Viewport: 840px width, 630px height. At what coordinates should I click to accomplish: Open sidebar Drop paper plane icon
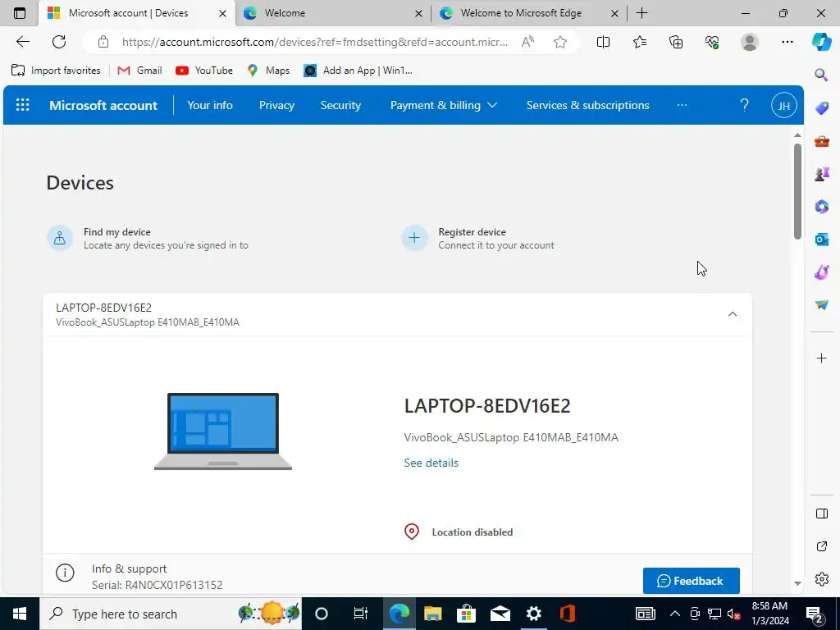pos(821,304)
